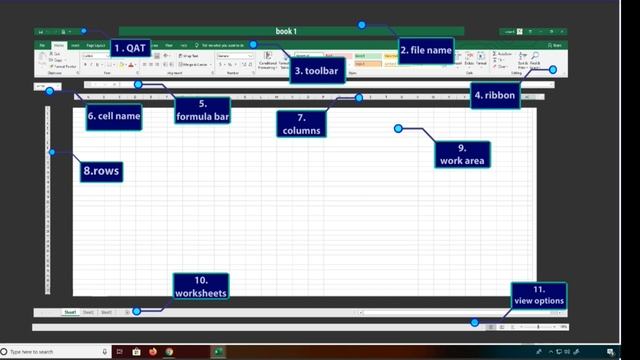Screen dimensions: 640x360
Task: Activate the Format Painter
Action: 63,66
